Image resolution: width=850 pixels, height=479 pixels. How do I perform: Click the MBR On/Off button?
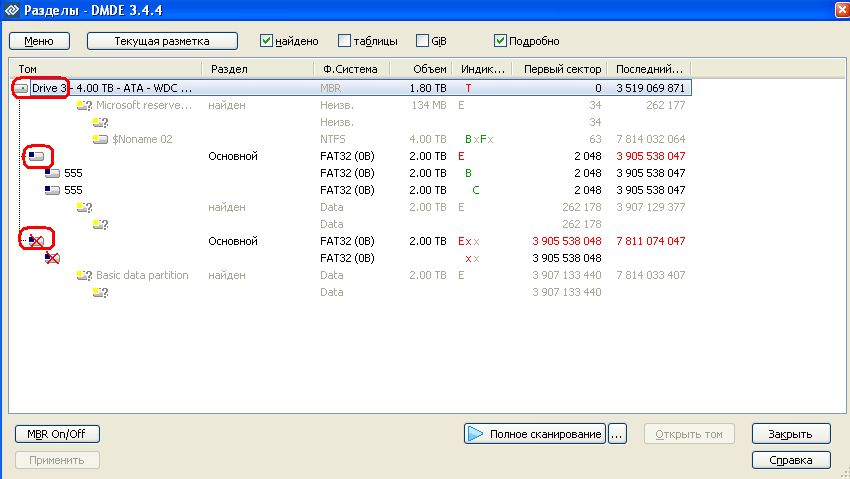pyautogui.click(x=57, y=434)
